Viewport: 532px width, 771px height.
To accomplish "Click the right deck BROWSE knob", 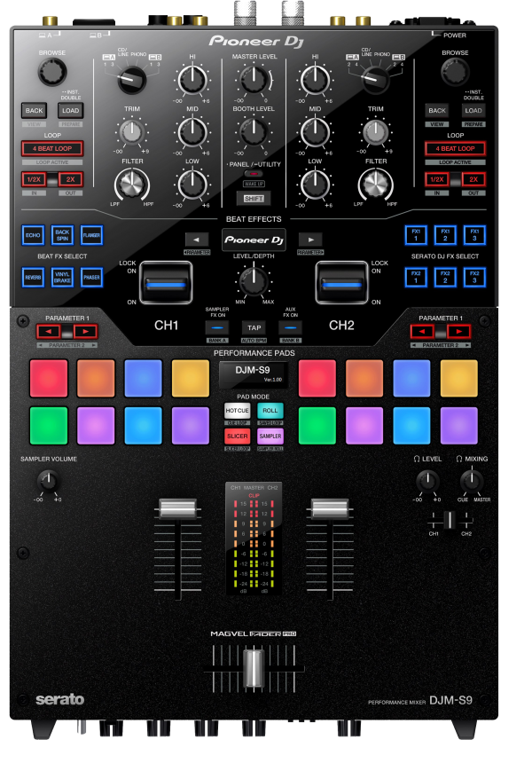I will point(455,72).
